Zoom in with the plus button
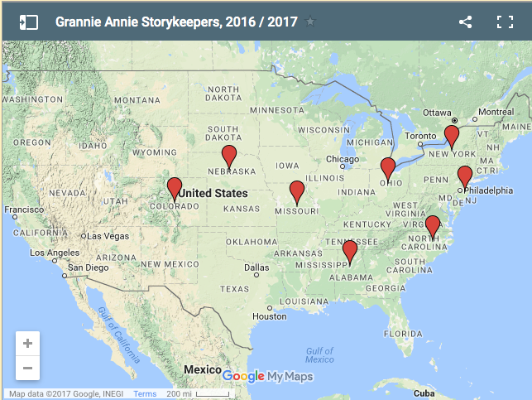This screenshot has width=532, height=400. tap(28, 344)
